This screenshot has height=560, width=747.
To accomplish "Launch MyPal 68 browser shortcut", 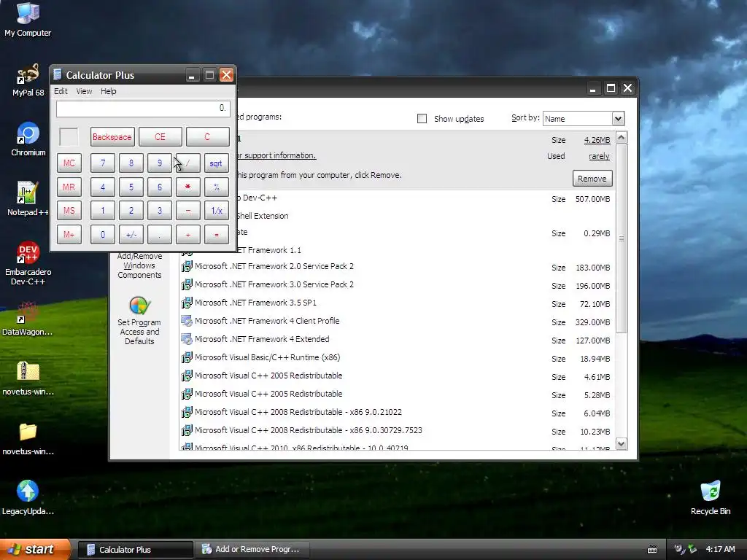I will pos(28,80).
